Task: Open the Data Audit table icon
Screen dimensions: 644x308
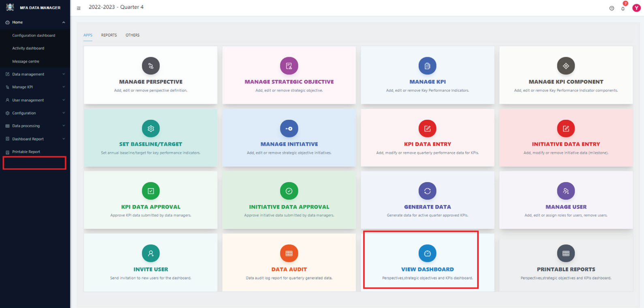Action: coord(289,254)
